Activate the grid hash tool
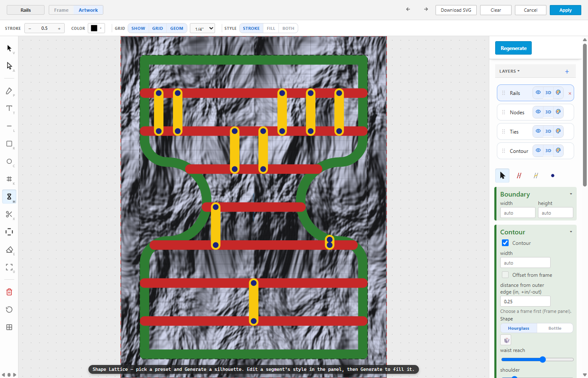This screenshot has height=378, width=588. [9, 179]
